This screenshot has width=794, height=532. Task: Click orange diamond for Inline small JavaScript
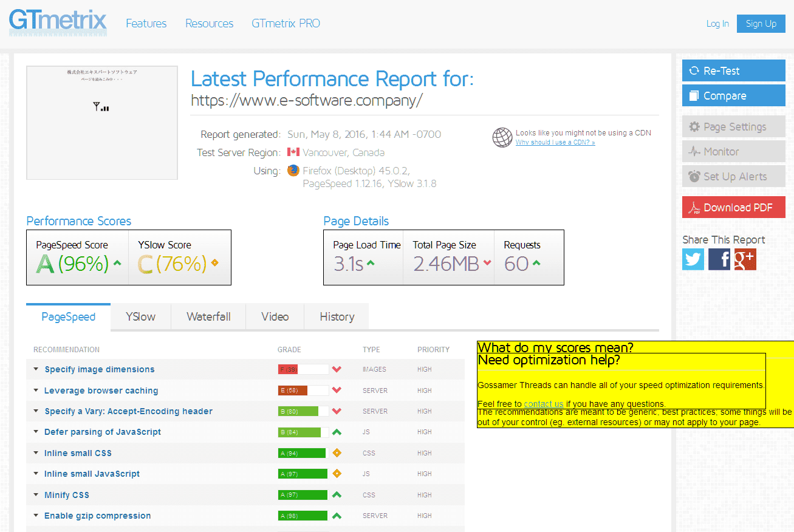337,474
